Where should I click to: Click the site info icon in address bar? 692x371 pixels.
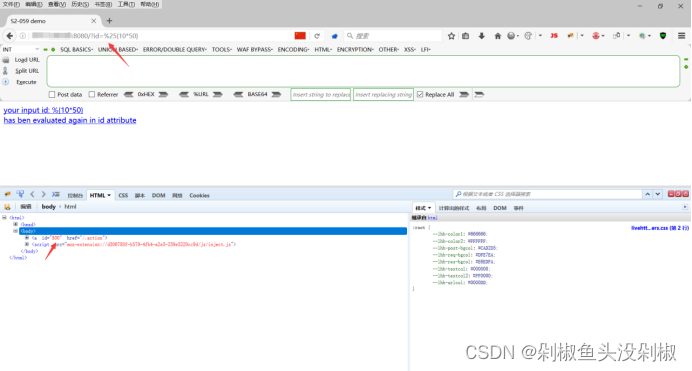point(23,36)
